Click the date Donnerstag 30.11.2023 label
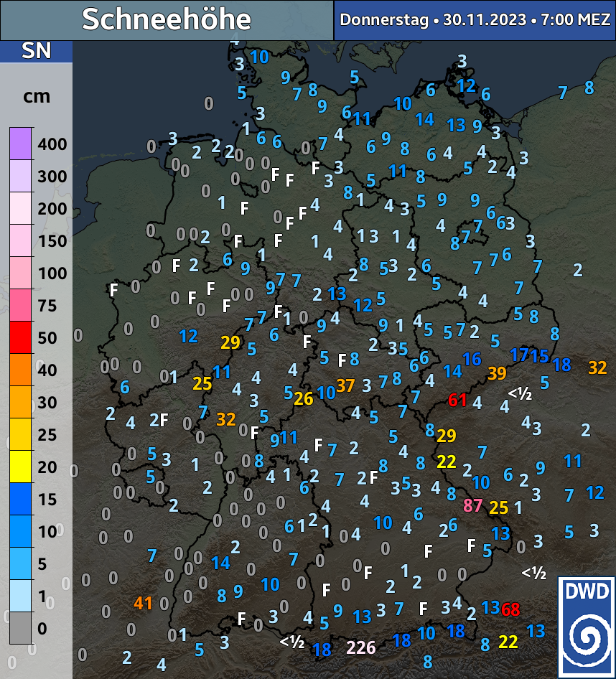The image size is (616, 679). (475, 19)
